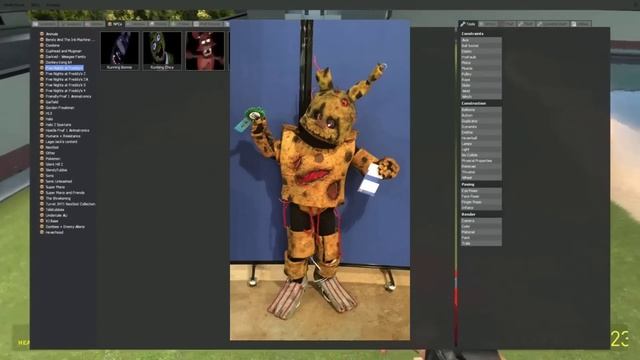Open the Super Mario and Friends category
This screenshot has height=360, width=640.
click(x=65, y=193)
